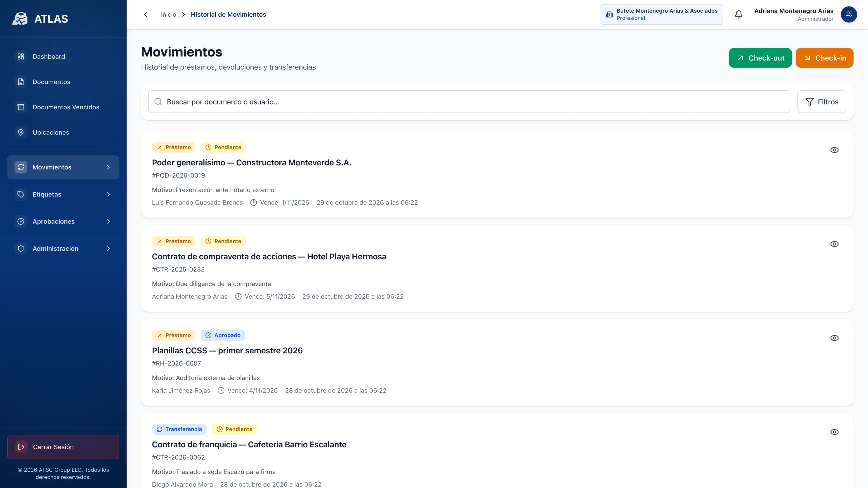Click the Historial de Movimientos breadcrumb
The width and height of the screenshot is (868, 488).
tap(229, 14)
